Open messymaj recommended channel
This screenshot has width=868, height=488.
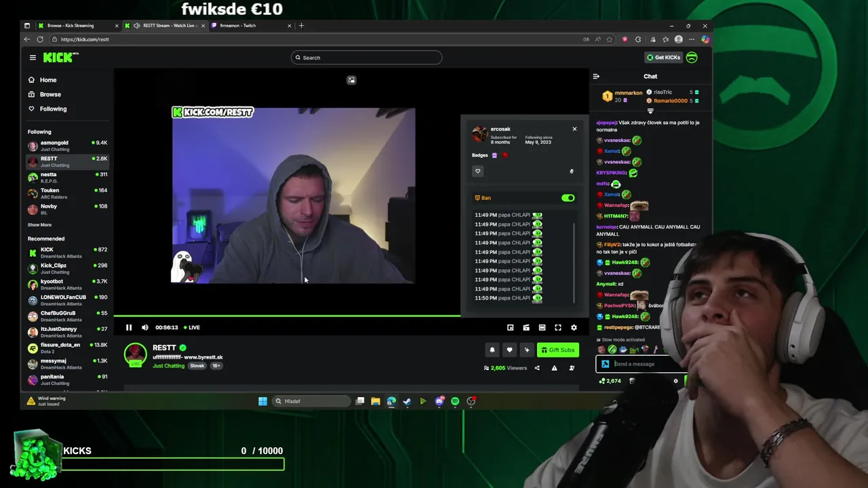point(67,363)
